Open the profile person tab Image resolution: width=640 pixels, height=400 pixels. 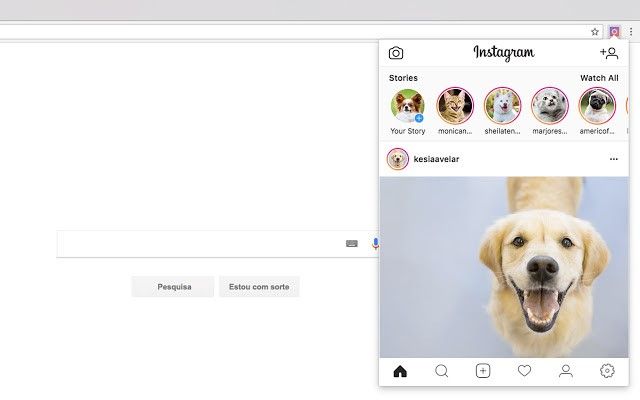click(566, 371)
